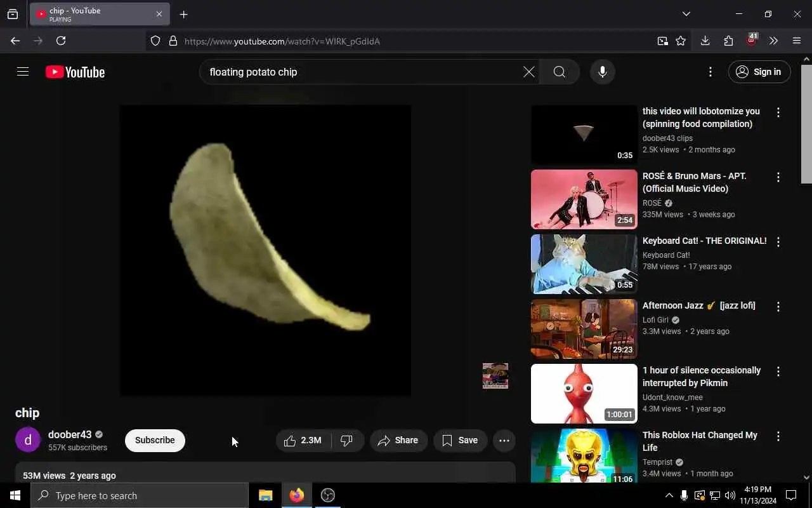
Task: Open the doober43 channel avatar
Action: pyautogui.click(x=28, y=440)
